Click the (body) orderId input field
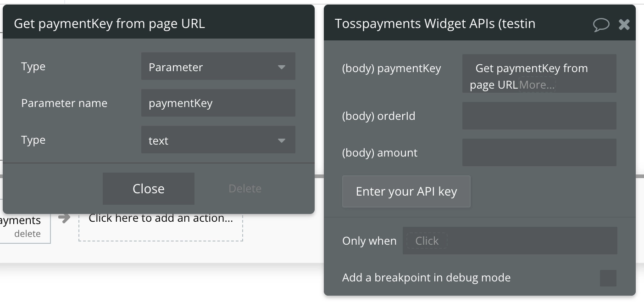644x303 pixels. click(x=539, y=116)
